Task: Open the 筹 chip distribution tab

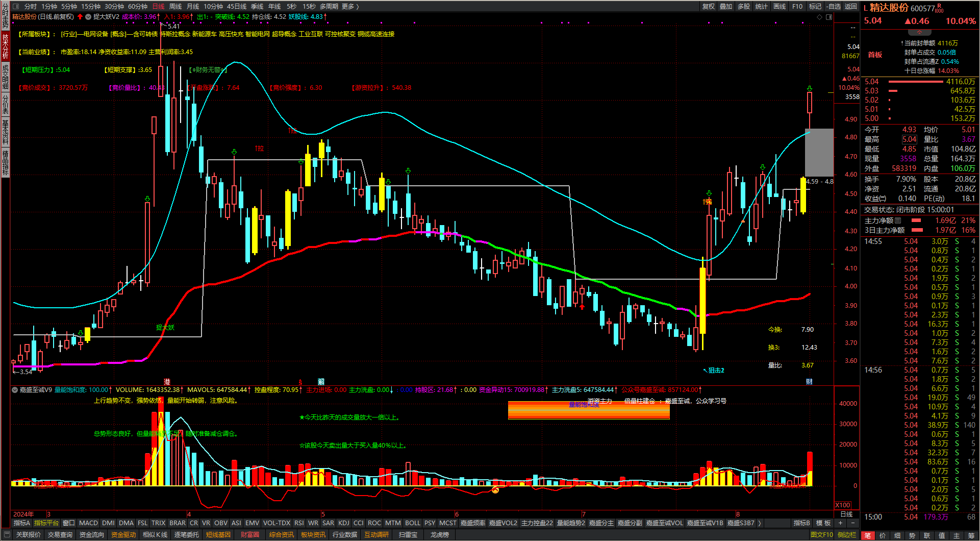Action: pyautogui.click(x=971, y=535)
